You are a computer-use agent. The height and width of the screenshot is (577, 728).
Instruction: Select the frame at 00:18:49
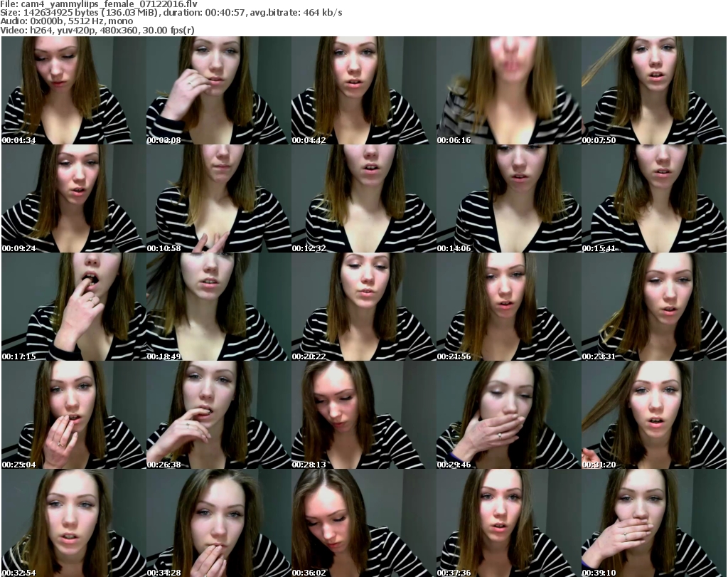pyautogui.click(x=219, y=307)
